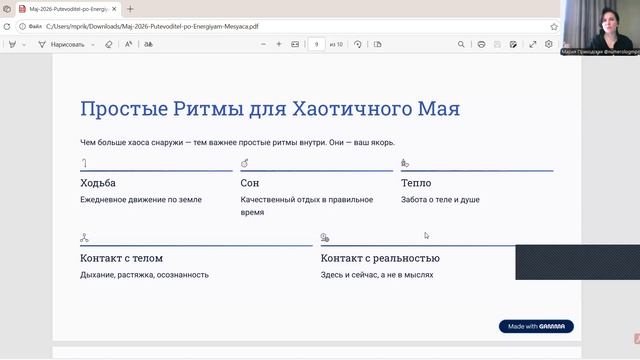Click the Контакт с реальностью heading
The width and height of the screenshot is (640, 360).
(380, 258)
